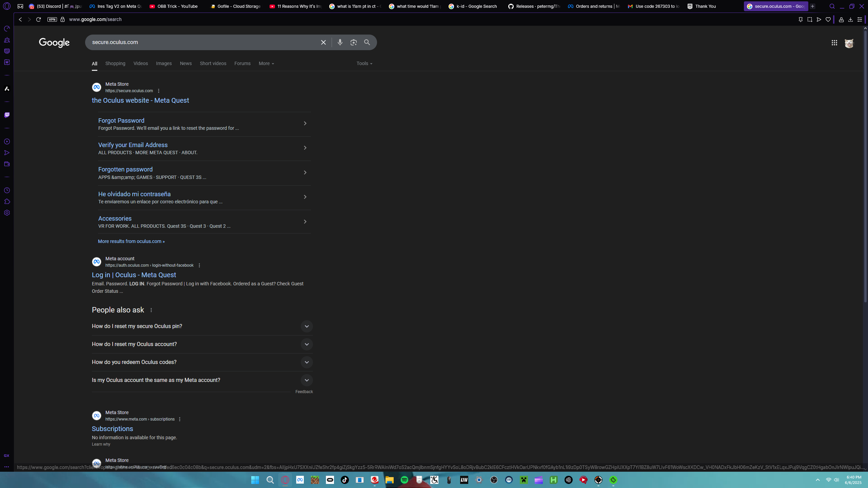Open the Google apps grid
868x488 pixels.
(834, 43)
